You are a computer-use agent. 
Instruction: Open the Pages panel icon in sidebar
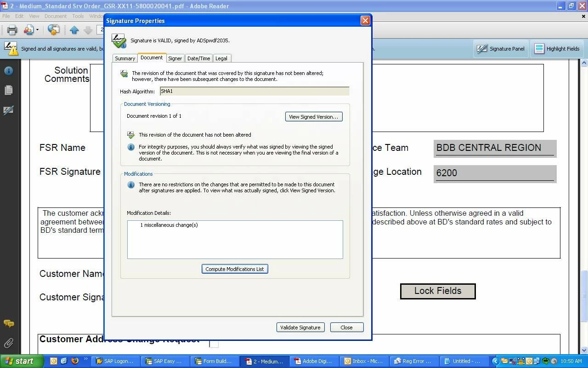click(8, 90)
